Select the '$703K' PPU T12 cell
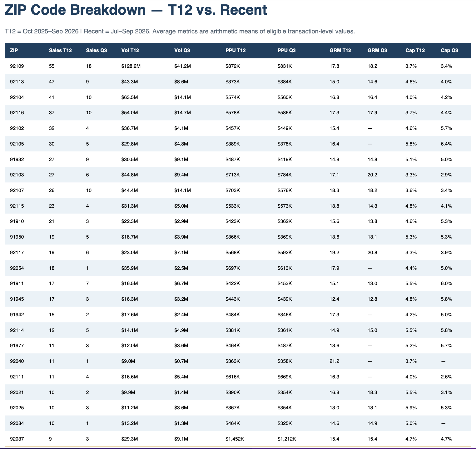Viewport: 476px width, 449px height. click(233, 190)
